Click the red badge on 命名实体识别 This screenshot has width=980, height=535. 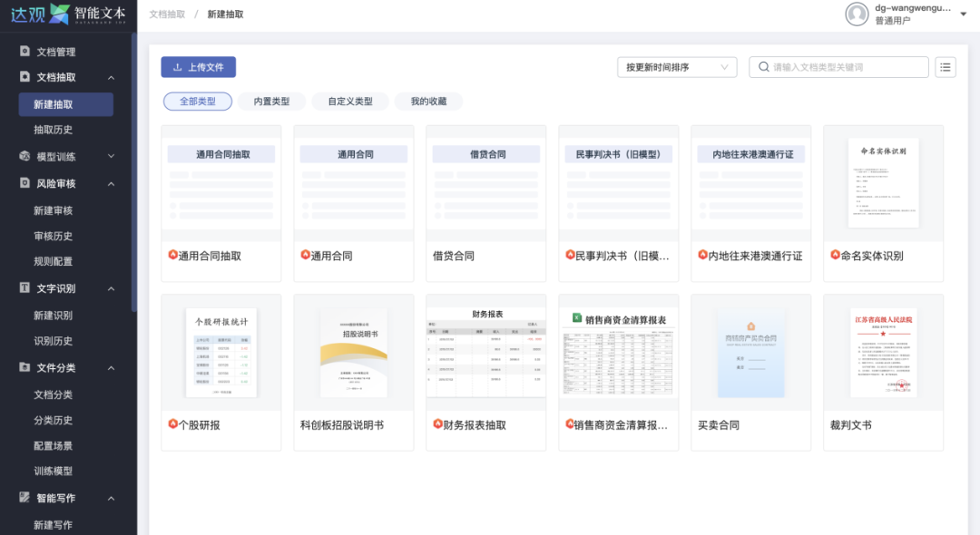tap(835, 255)
